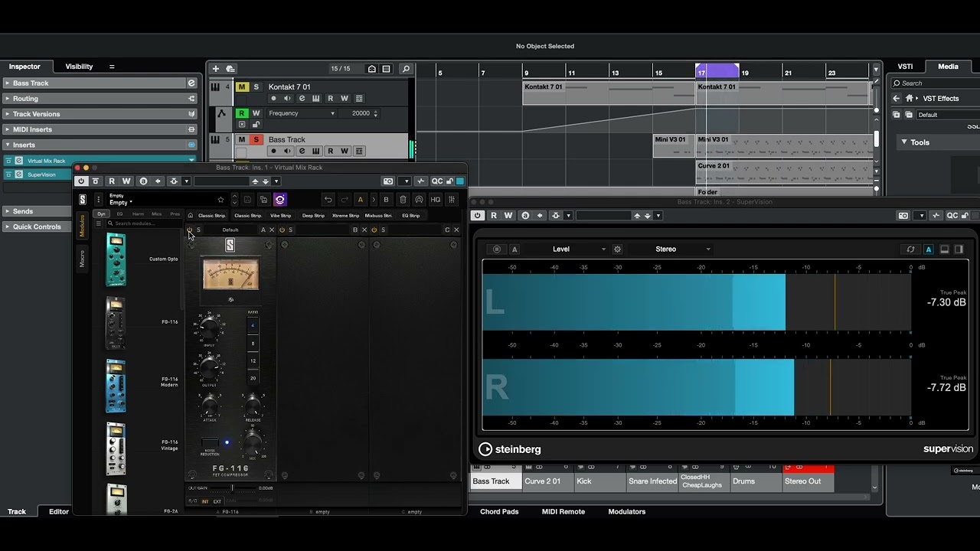Expand the Routing inspector section
Viewport: 980px width, 551px height.
pos(100,98)
